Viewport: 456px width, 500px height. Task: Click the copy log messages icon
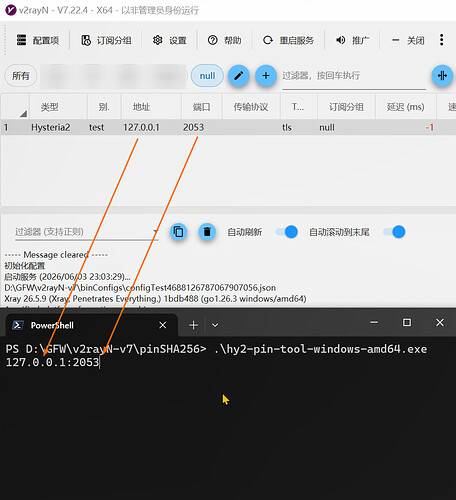pos(178,231)
